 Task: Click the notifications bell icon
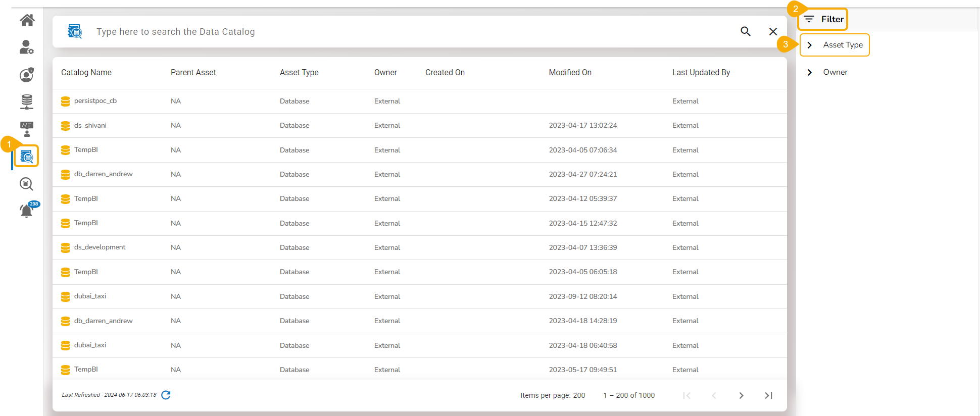(27, 210)
